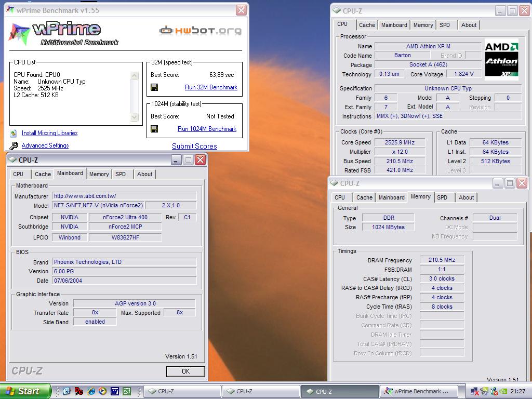Viewport: 532px width, 399px height.
Task: Switch to third active CPU-Z taskbar button
Action: [x=340, y=392]
